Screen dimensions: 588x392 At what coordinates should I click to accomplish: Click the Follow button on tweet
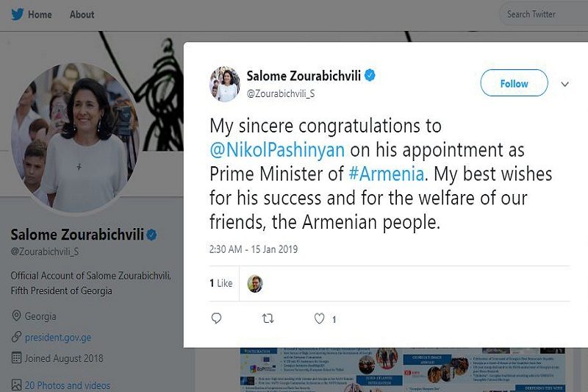coord(514,83)
